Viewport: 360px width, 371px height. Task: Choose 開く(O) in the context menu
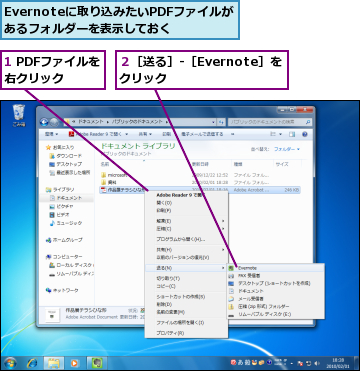(x=187, y=203)
